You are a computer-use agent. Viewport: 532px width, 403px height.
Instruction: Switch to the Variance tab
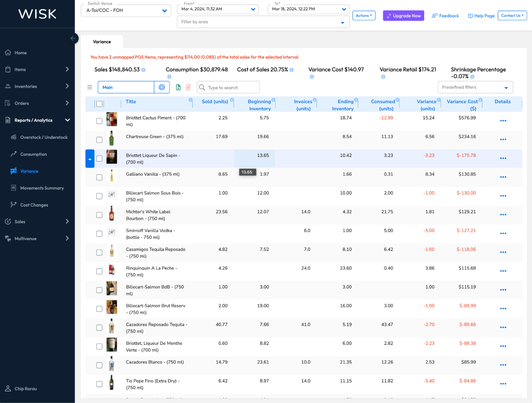point(102,41)
